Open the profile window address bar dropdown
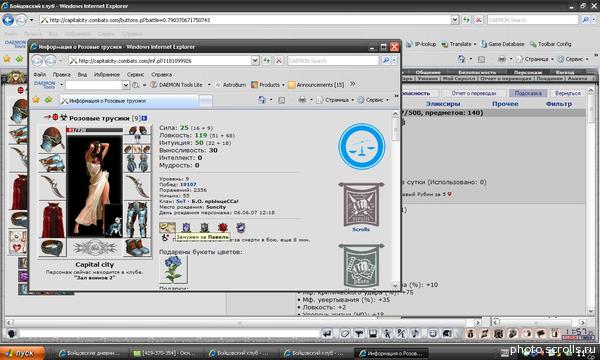600x360 pixels. click(x=255, y=60)
